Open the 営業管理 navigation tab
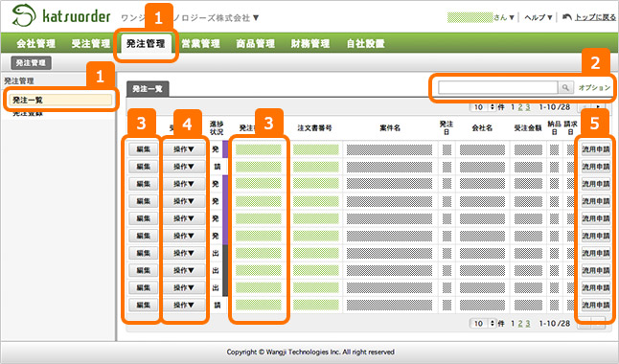 click(x=200, y=43)
